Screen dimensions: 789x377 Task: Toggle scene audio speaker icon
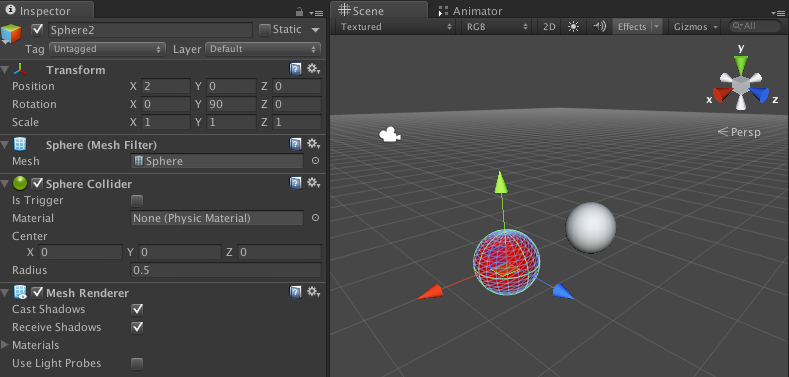pyautogui.click(x=599, y=27)
